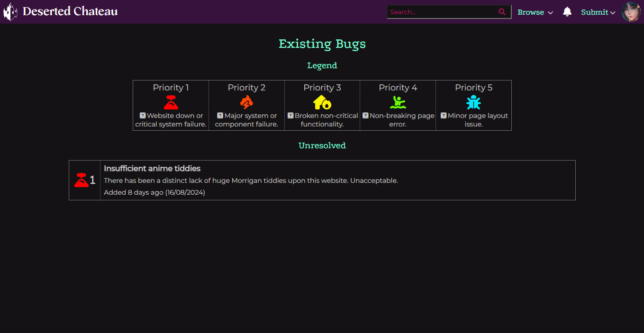Click the red priority icon in unresolved bug row

pyautogui.click(x=82, y=180)
